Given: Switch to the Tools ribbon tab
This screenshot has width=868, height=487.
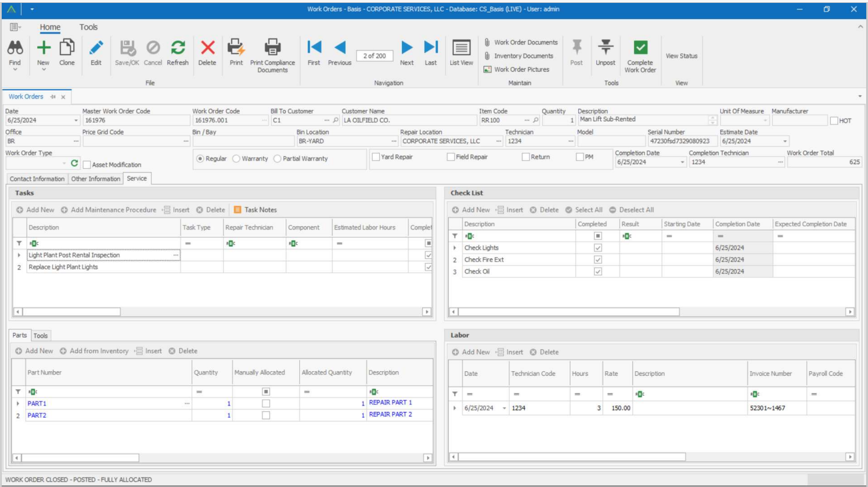Looking at the screenshot, I should [x=88, y=27].
